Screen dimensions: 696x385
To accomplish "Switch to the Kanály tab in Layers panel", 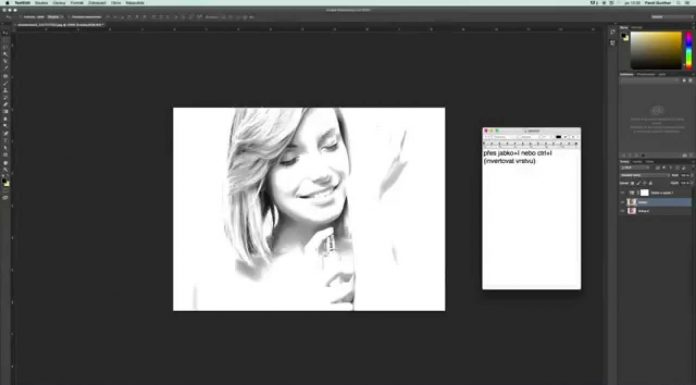I will [637, 162].
